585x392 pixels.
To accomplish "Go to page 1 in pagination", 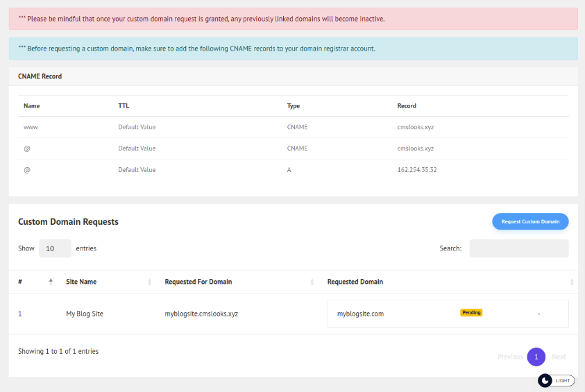I will click(x=536, y=357).
